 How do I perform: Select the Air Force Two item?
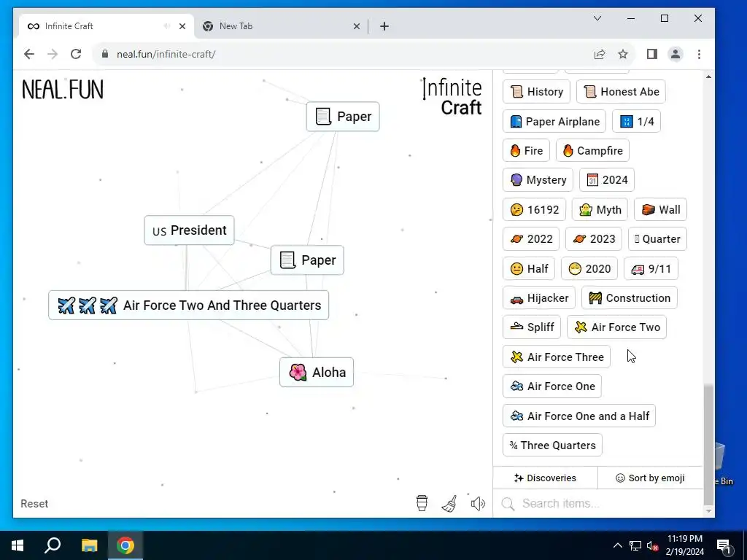617,327
